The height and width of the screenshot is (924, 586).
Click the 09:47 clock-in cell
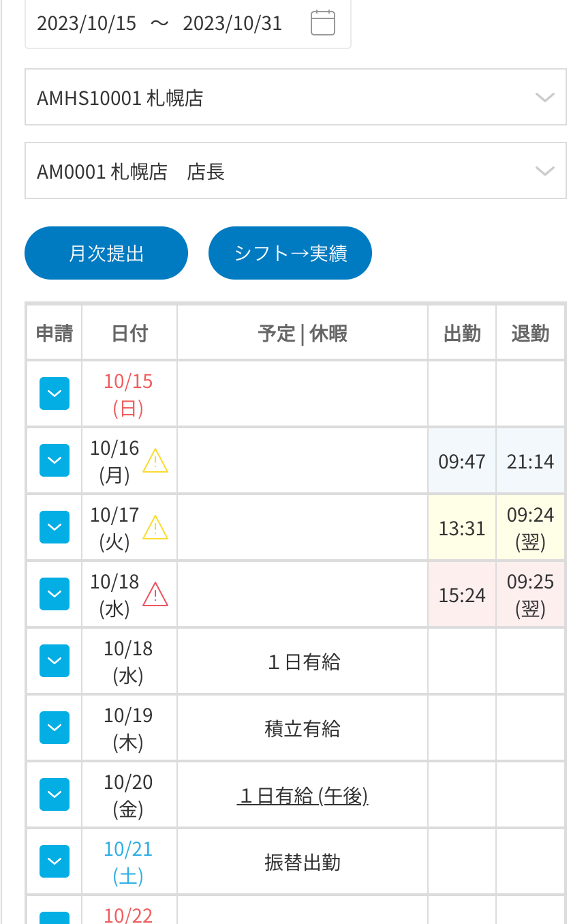tap(462, 462)
